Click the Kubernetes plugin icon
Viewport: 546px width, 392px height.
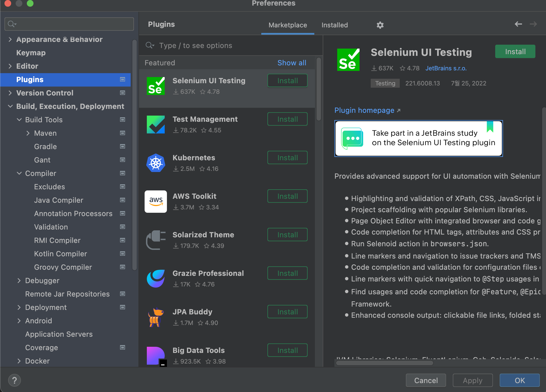pos(156,163)
